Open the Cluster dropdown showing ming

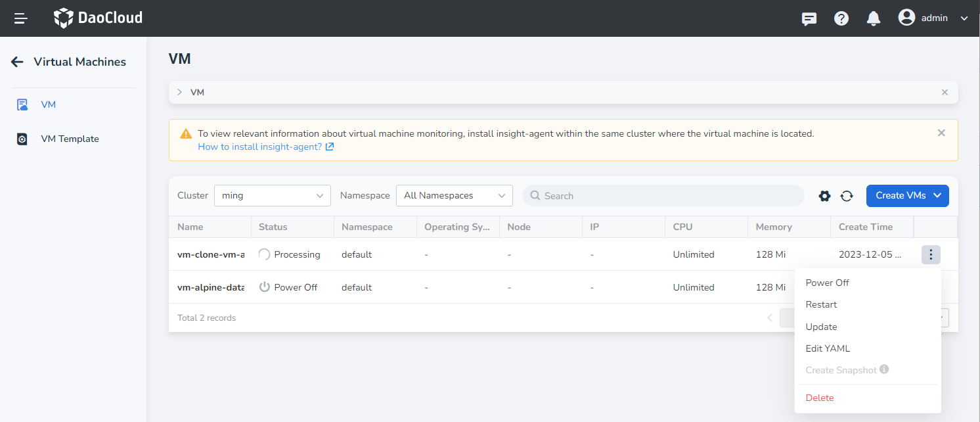[x=272, y=195]
